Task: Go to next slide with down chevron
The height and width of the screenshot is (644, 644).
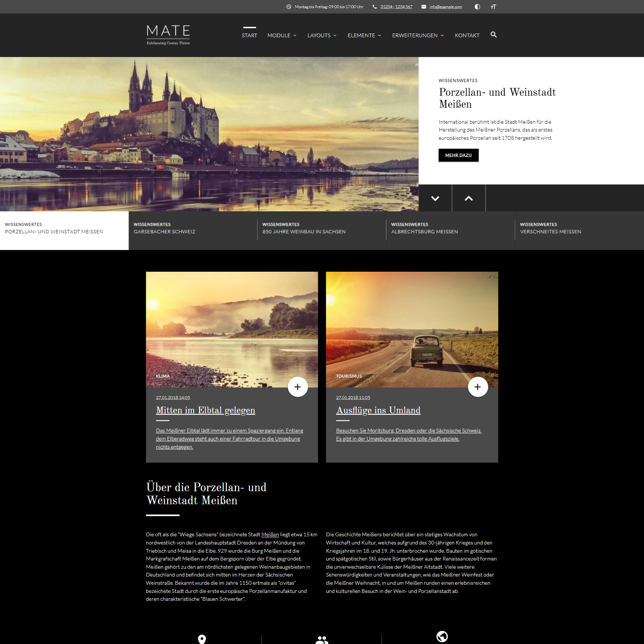Action: click(435, 198)
